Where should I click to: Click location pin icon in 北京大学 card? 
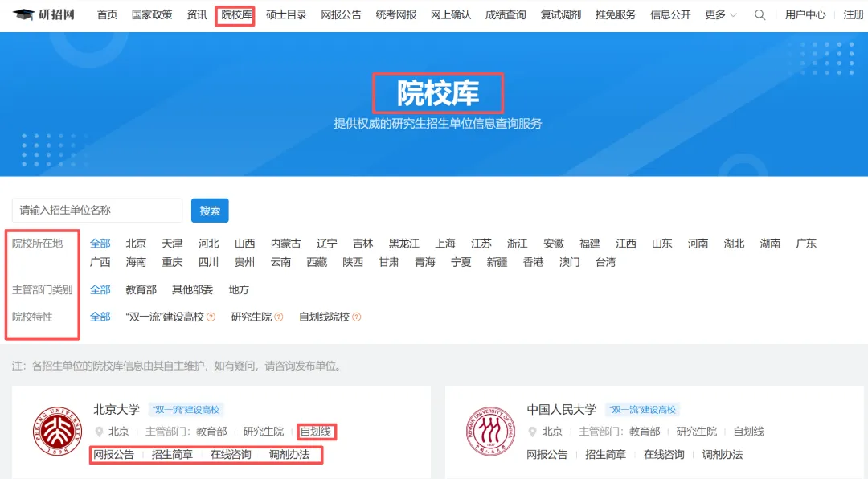(99, 432)
